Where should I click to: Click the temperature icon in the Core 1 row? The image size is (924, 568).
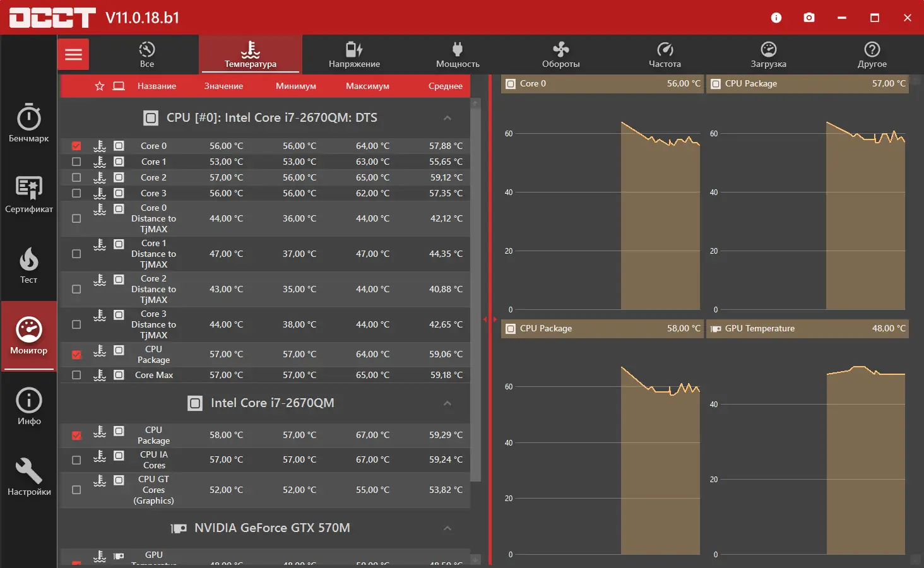(100, 162)
